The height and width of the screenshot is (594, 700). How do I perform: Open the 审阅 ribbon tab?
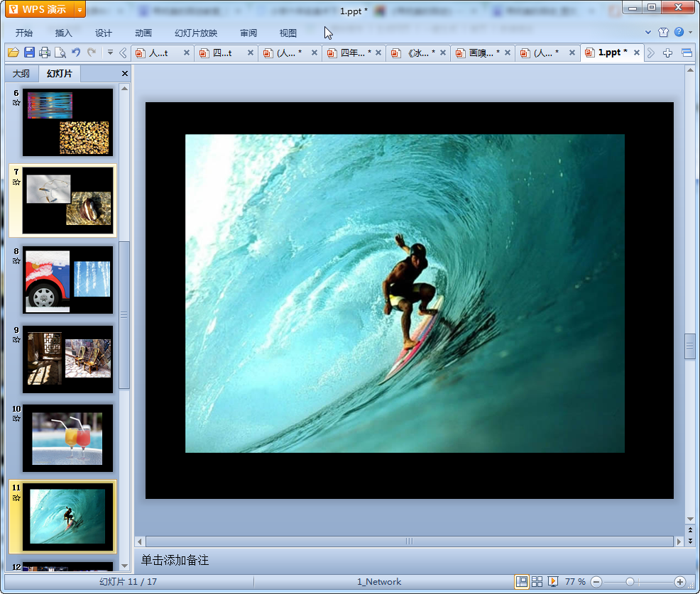tap(248, 33)
